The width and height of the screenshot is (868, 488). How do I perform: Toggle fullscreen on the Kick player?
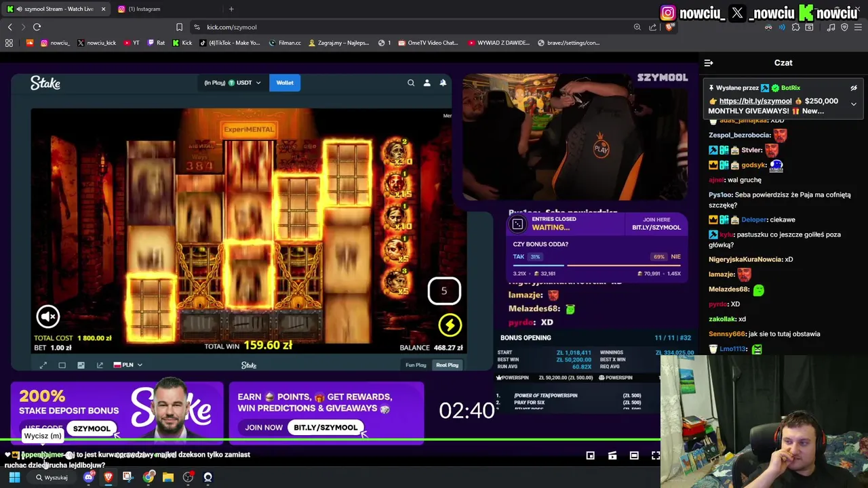coord(656,455)
